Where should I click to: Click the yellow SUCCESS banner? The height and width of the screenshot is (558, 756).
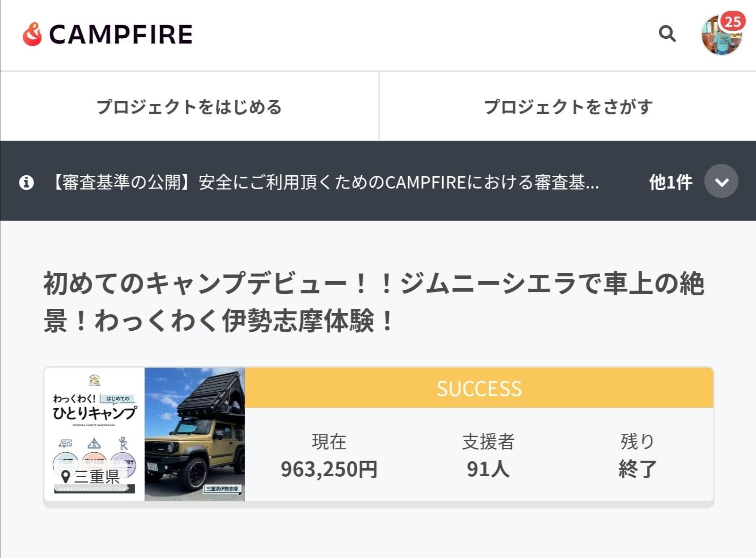[479, 388]
